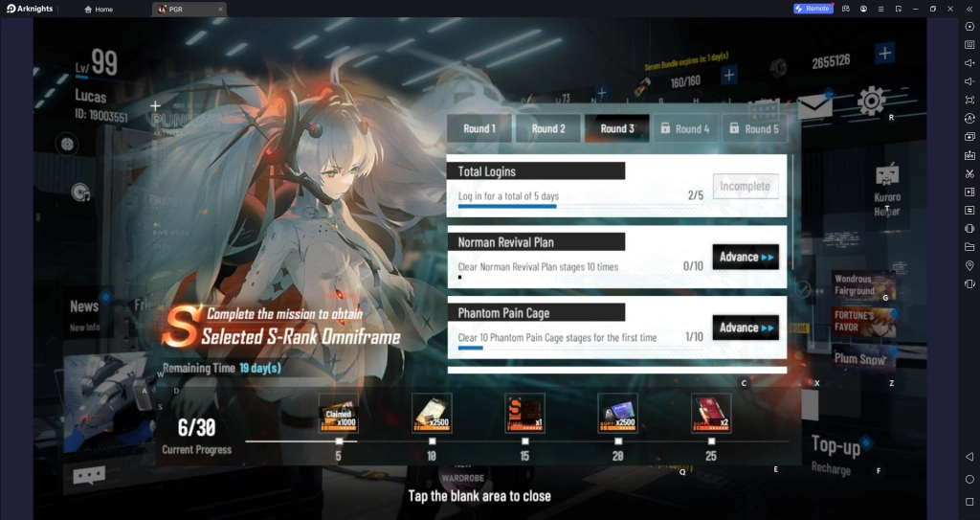Click the x2500 reward at milestone 10
Screen dimensions: 980x520
pos(432,413)
